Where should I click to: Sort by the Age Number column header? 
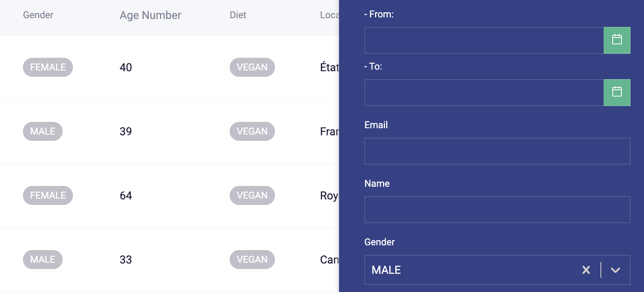(150, 15)
